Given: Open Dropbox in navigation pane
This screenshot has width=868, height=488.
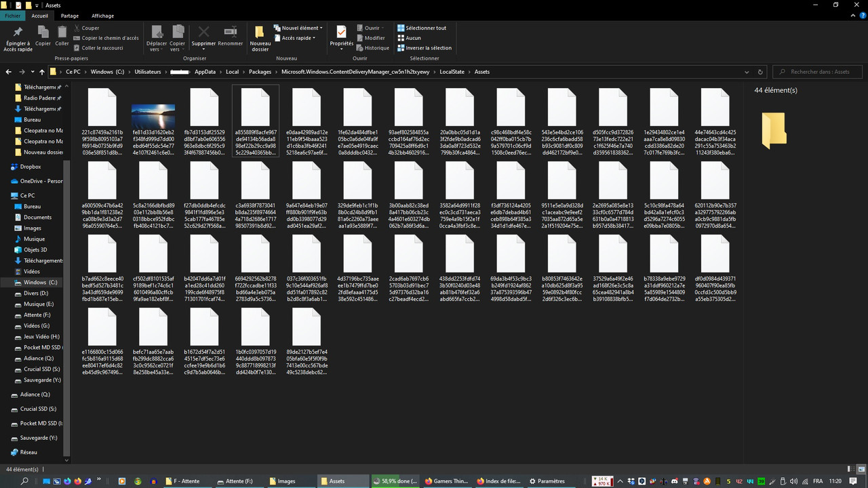Looking at the screenshot, I should tap(26, 167).
